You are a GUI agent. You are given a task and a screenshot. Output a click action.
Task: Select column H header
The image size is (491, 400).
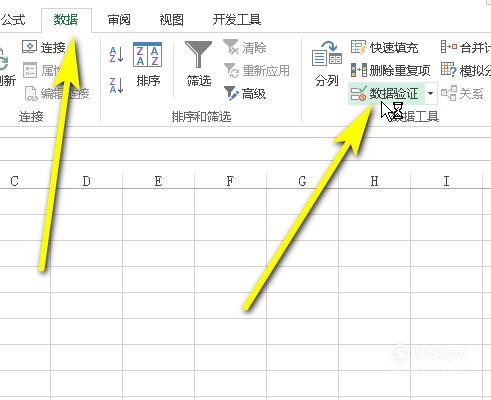(374, 181)
